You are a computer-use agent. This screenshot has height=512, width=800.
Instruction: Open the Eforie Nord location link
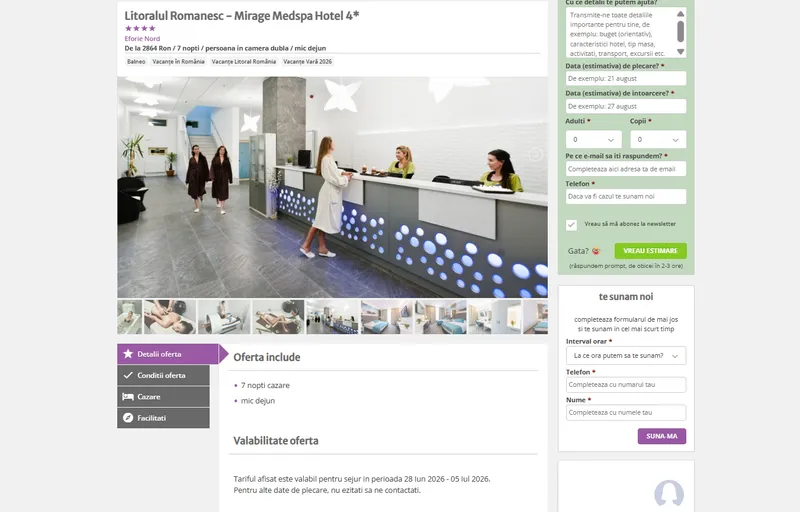(x=142, y=39)
